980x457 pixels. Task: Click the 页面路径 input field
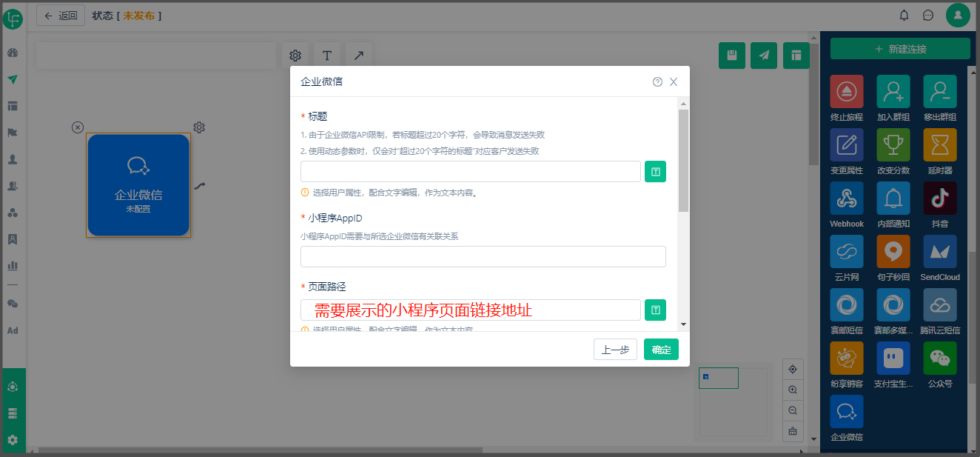click(471, 310)
